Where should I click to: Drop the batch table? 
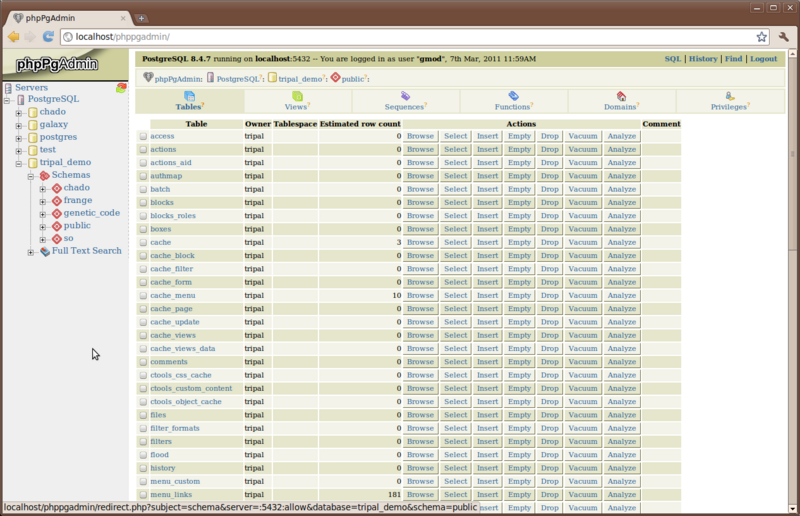[x=549, y=189]
